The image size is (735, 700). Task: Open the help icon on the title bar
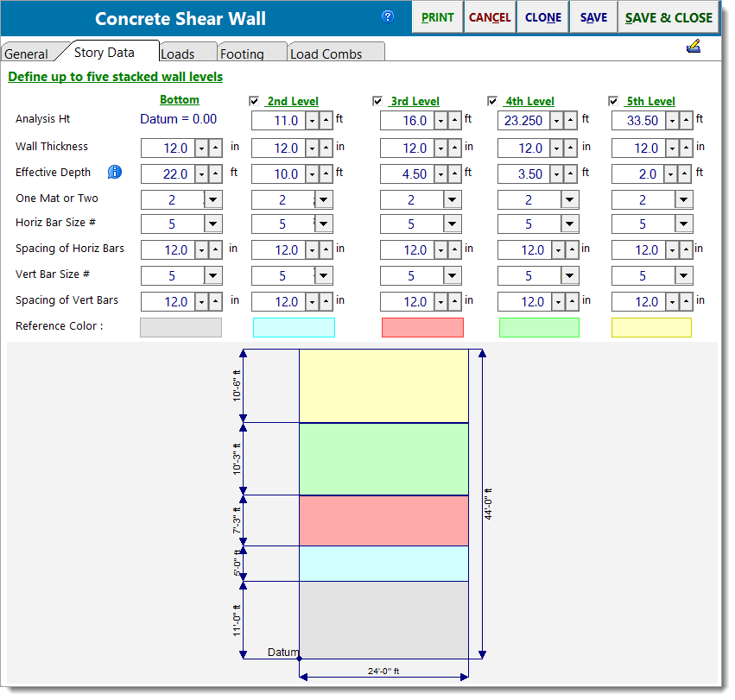click(387, 16)
